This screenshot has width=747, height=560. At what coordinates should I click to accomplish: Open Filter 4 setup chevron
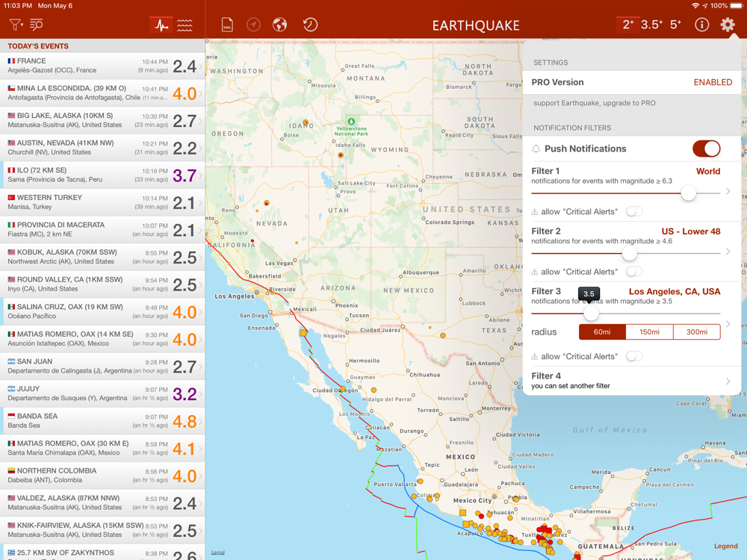pyautogui.click(x=728, y=381)
